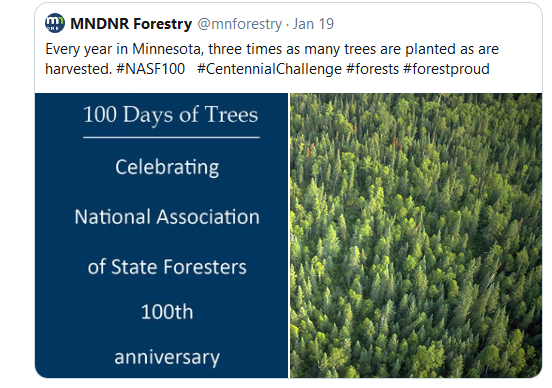The image size is (552, 388).
Task: Click the white divider between panel and photo
Action: (x=289, y=235)
